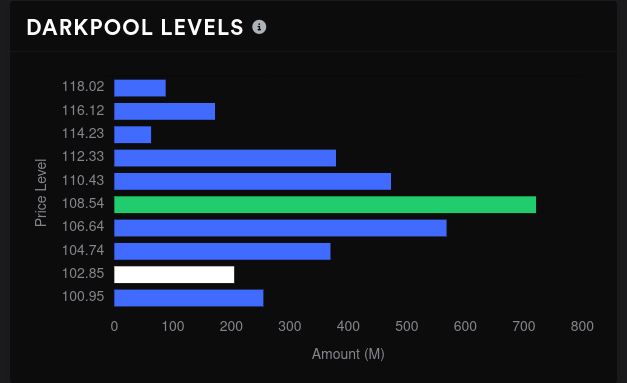Click the blue bar at 106.64
Image resolution: width=627 pixels, height=383 pixels.
[280, 228]
